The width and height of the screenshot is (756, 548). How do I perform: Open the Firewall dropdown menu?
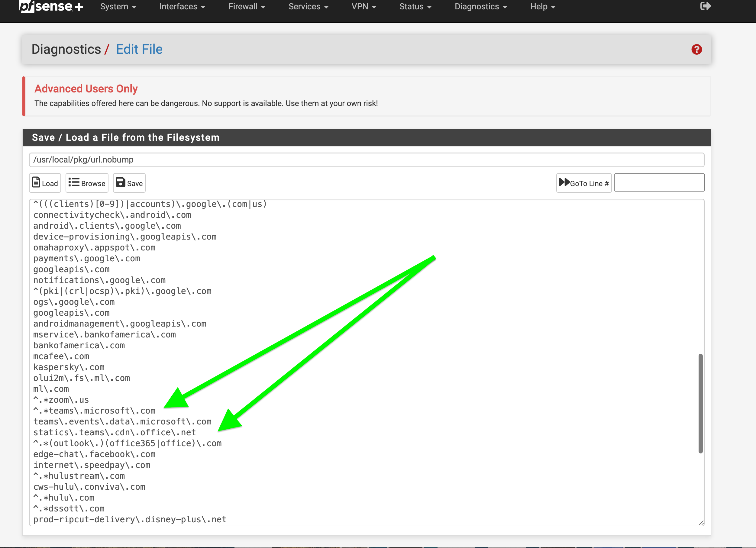[247, 7]
